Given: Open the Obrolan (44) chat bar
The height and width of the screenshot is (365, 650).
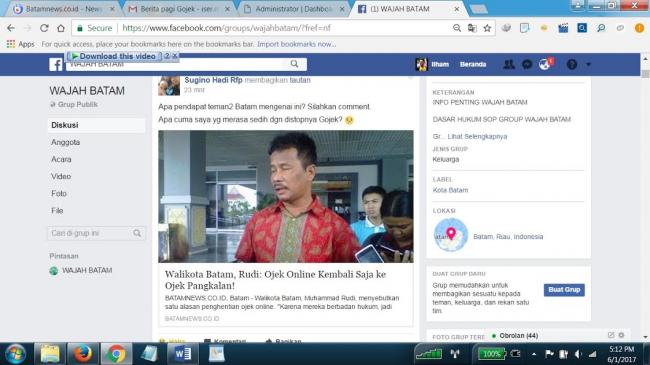Looking at the screenshot, I should point(518,336).
